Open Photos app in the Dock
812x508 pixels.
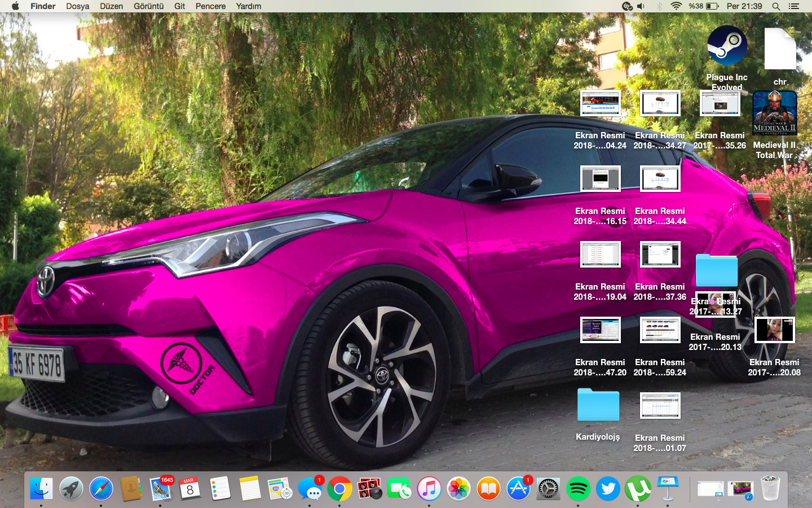[x=459, y=488]
